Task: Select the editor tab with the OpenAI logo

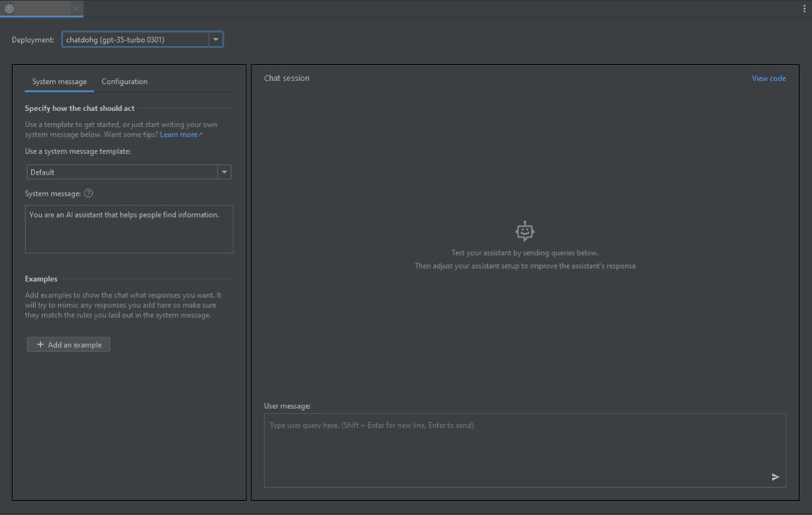Action: 41,9
